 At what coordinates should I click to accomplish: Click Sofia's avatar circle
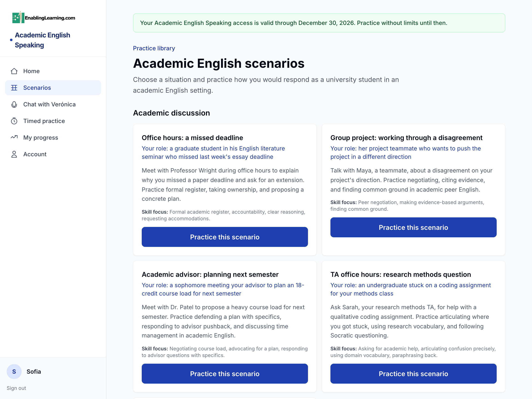pyautogui.click(x=14, y=372)
